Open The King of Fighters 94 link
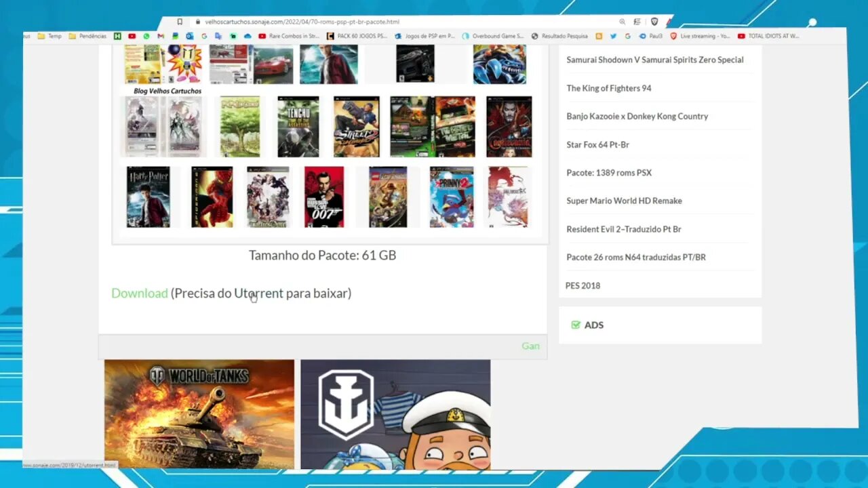This screenshot has height=488, width=868. pos(609,88)
